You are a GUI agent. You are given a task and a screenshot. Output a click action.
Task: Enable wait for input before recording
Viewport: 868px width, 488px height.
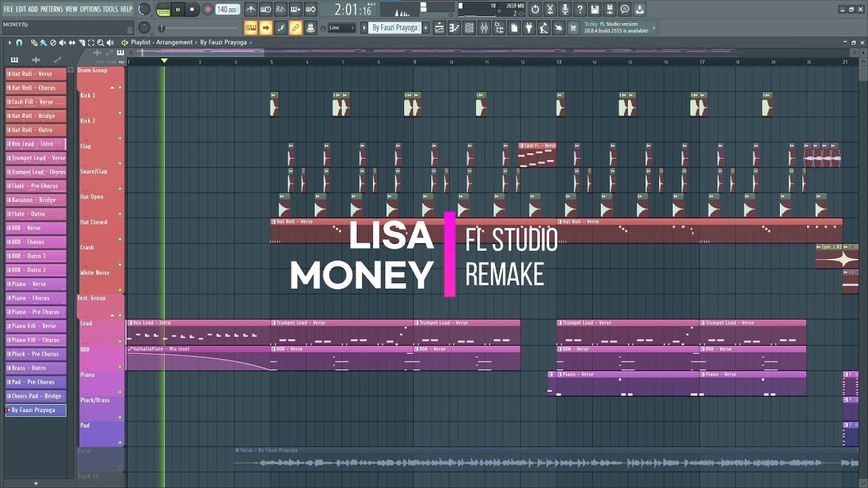265,9
